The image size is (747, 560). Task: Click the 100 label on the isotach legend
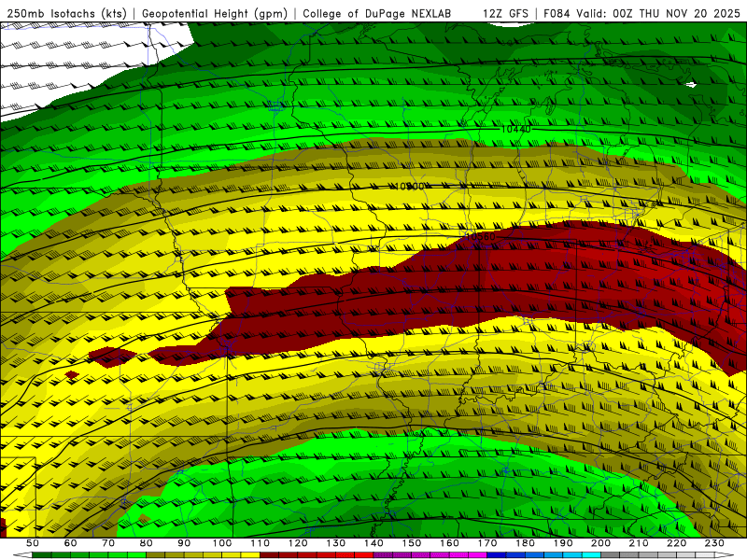coord(222,543)
